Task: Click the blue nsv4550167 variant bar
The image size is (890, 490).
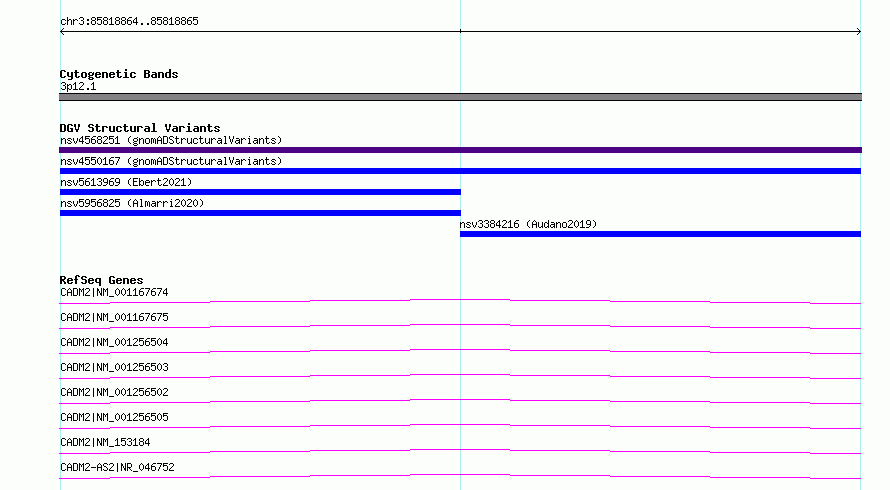Action: coord(460,171)
